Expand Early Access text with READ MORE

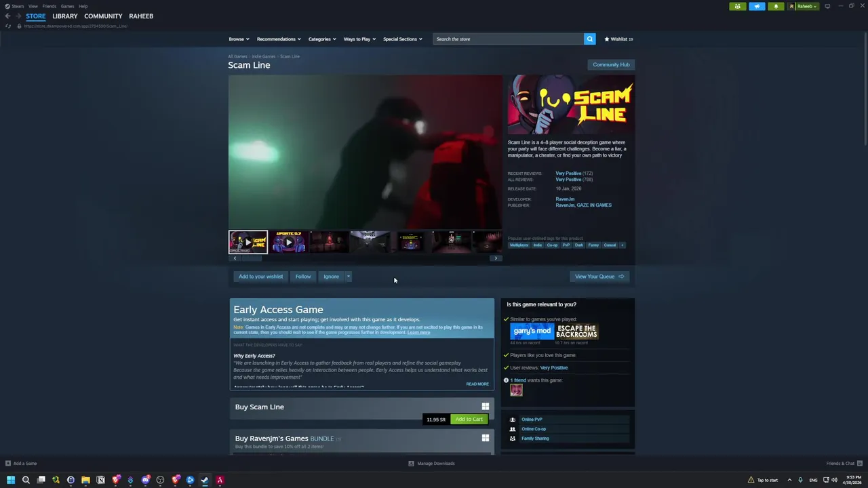coord(477,384)
